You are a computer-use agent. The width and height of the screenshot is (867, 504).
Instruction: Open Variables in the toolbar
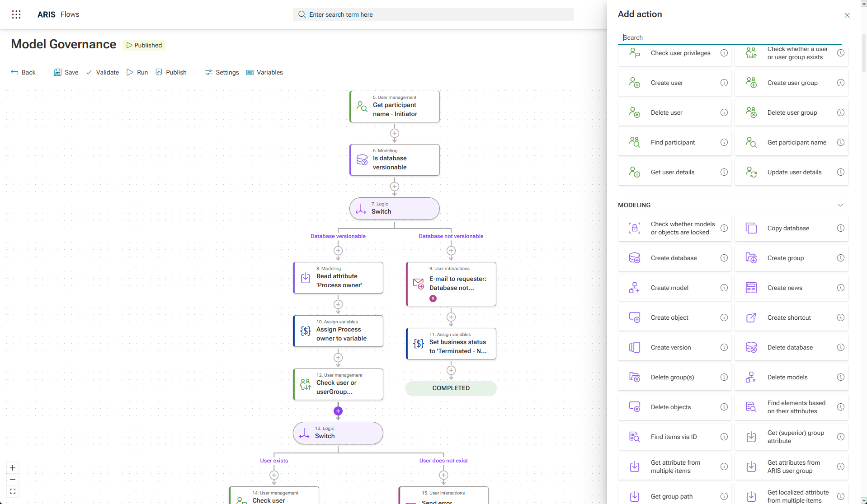point(264,72)
